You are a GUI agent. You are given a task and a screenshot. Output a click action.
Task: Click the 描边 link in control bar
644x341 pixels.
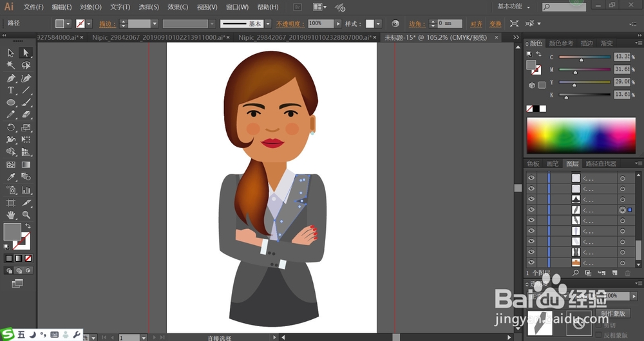point(107,24)
